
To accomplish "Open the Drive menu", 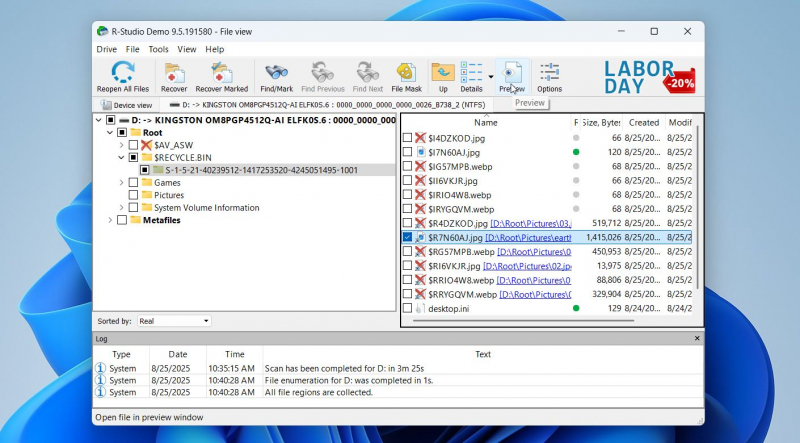I will tap(107, 49).
